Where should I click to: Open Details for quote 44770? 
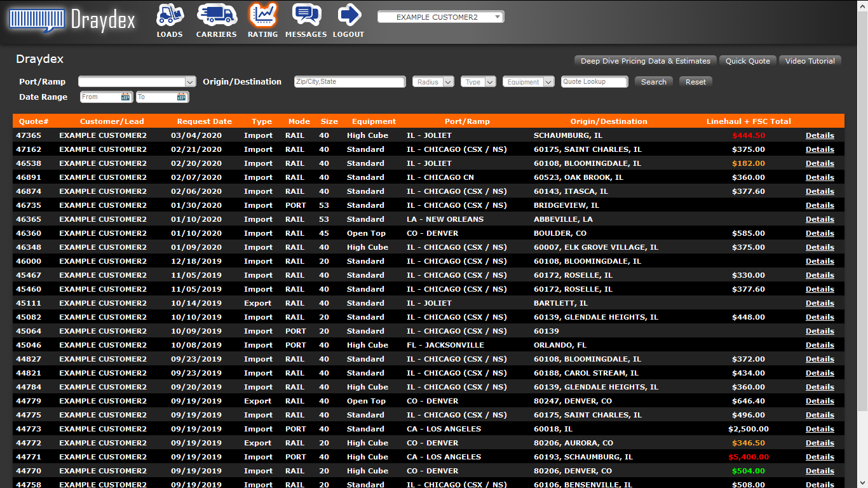[820, 471]
